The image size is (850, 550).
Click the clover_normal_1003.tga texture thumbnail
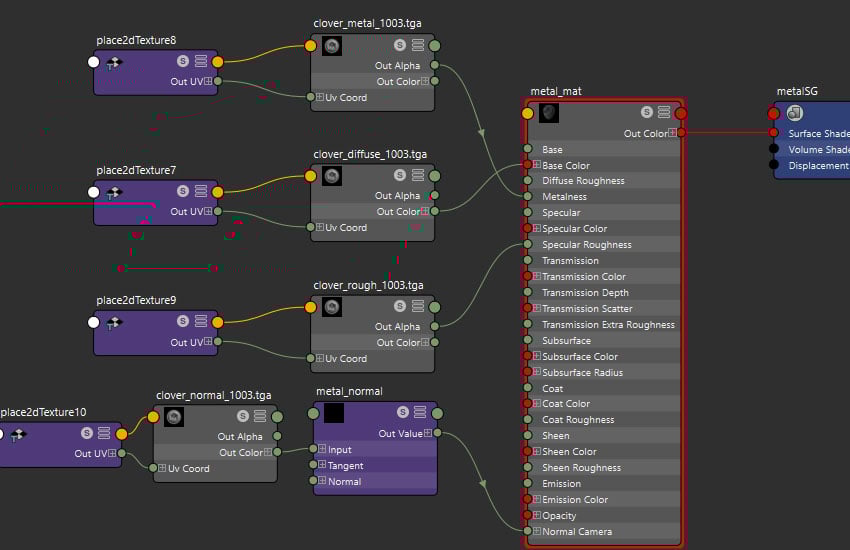coord(174,417)
